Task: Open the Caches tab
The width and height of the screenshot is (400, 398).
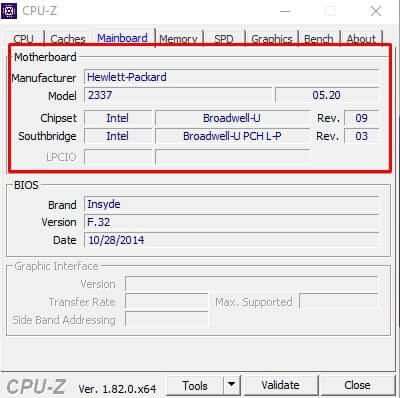Action: point(68,38)
